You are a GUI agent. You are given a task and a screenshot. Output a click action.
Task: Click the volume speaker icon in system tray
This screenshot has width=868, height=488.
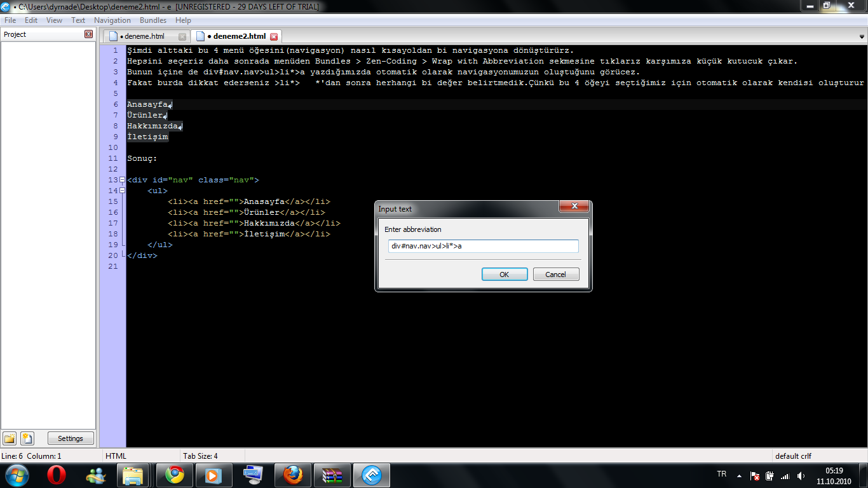[801, 475]
